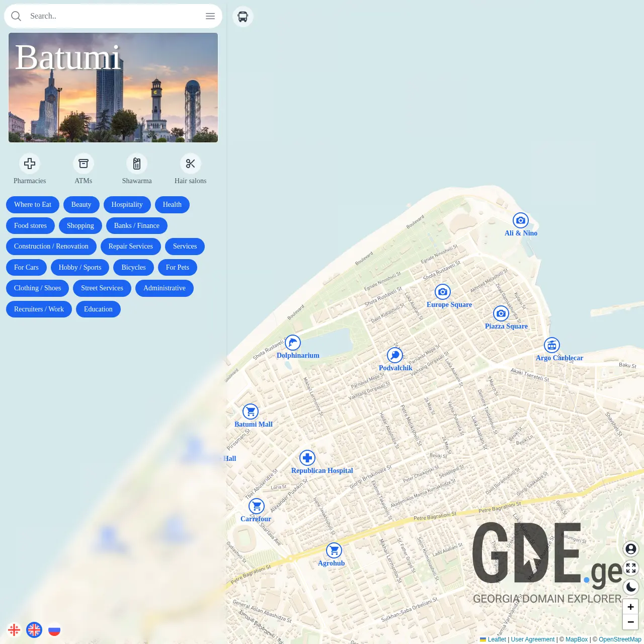Toggle fullscreen map view

click(x=631, y=568)
